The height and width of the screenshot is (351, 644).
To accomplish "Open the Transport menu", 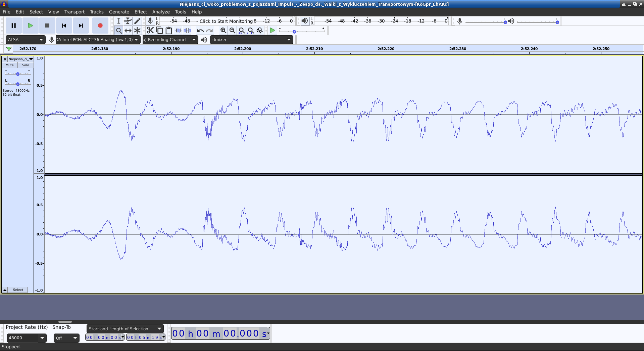I will pyautogui.click(x=75, y=12).
